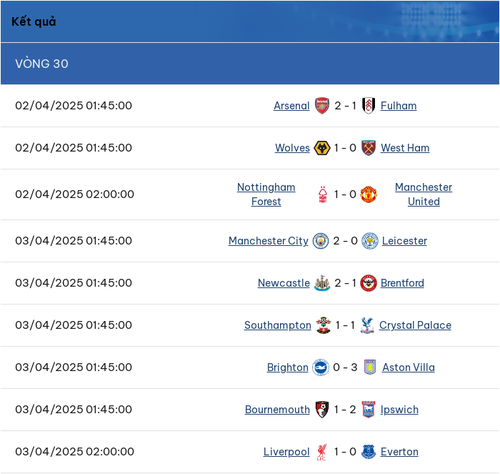
Task: Open the Bournemouth team link
Action: click(x=277, y=409)
